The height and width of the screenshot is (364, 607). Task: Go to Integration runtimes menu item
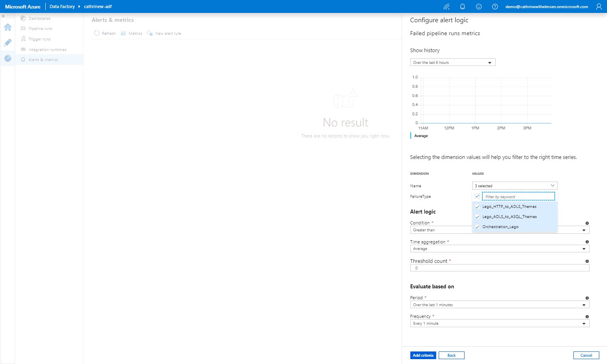[x=47, y=50]
